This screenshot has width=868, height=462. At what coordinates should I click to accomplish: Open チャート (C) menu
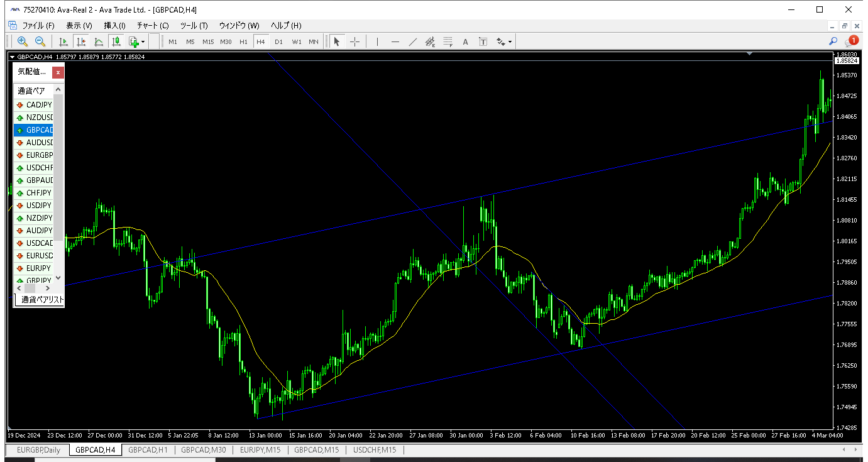[x=153, y=26]
